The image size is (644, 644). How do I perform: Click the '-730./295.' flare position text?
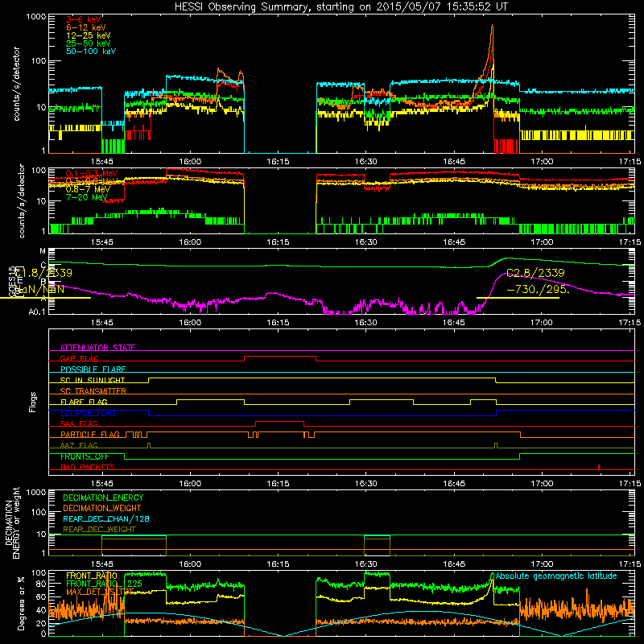(x=539, y=289)
